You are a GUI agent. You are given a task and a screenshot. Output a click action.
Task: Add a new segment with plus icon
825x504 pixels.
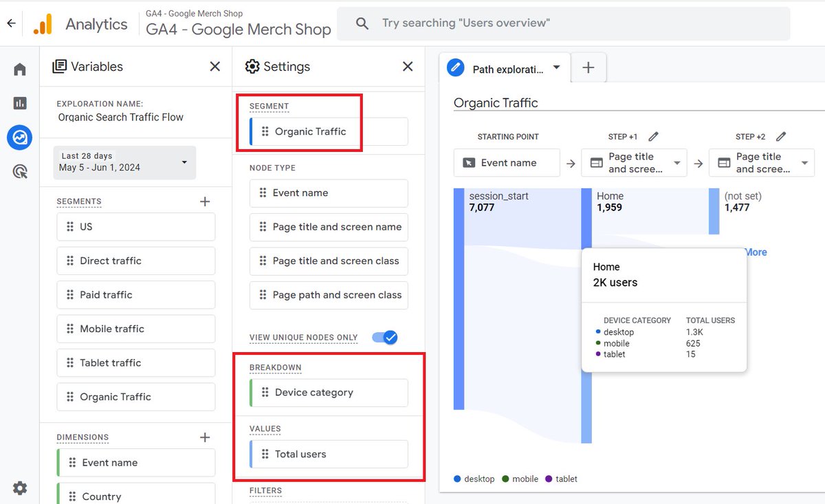[x=204, y=201]
